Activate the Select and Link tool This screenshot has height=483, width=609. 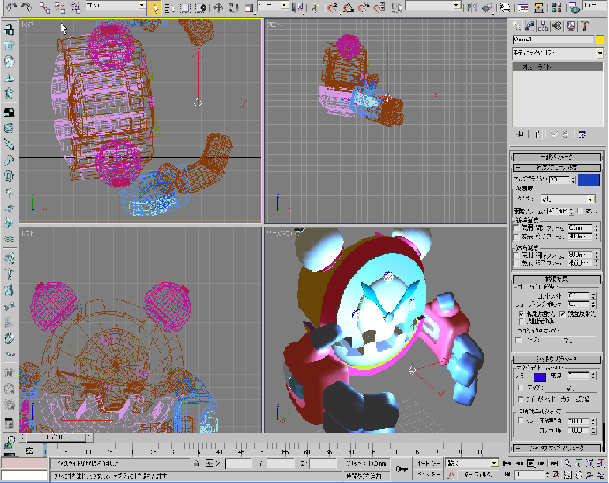tap(45, 7)
